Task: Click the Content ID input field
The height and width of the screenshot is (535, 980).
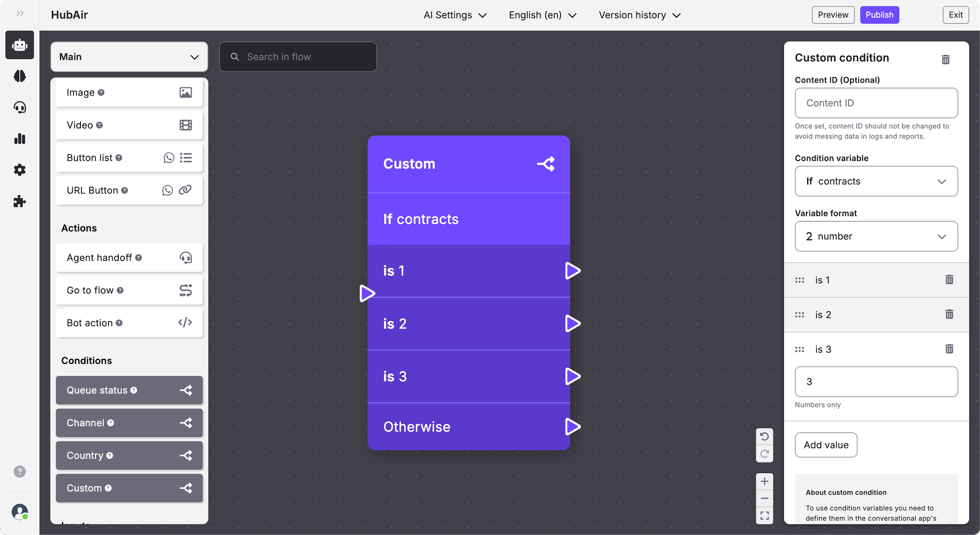Action: click(x=876, y=103)
